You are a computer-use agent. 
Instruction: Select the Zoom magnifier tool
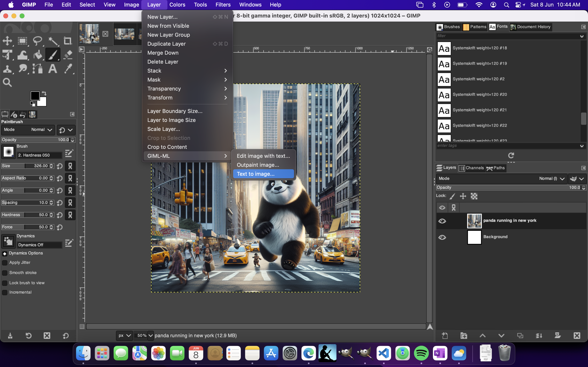(x=7, y=83)
